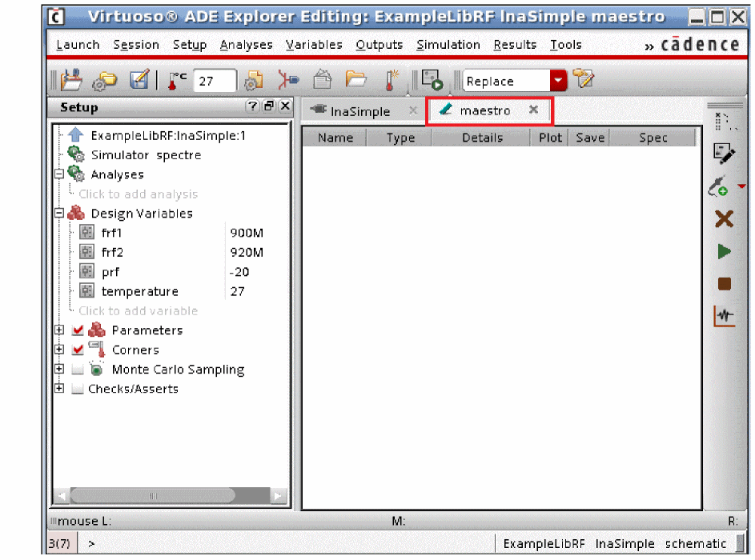Open the Outputs menu
This screenshot has height=560, width=755.
coord(379,45)
